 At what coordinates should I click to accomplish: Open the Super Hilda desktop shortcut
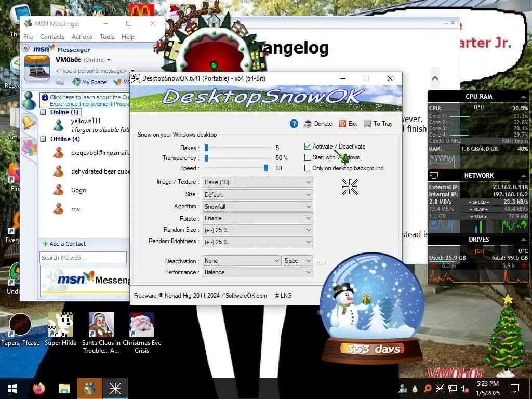60,329
